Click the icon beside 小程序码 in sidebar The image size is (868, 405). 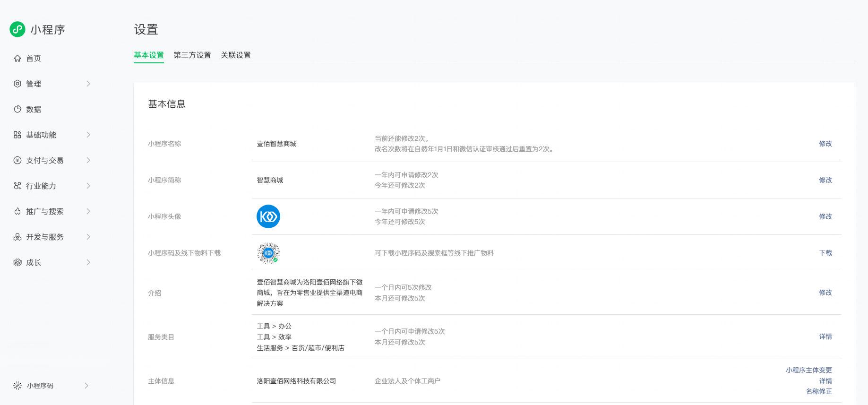[17, 386]
